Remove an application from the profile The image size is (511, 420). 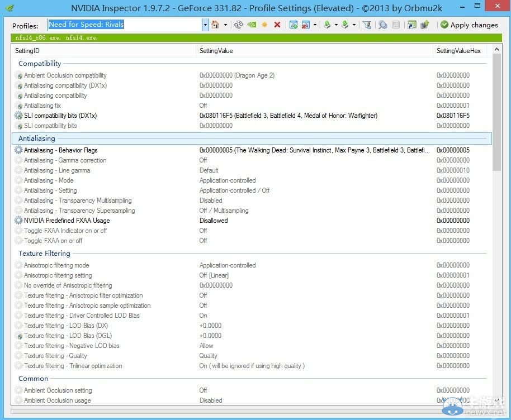pyautogui.click(x=306, y=25)
